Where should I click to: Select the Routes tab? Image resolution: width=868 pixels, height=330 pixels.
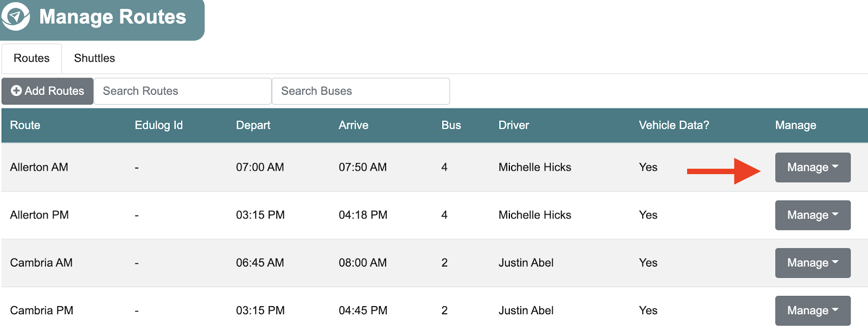31,58
